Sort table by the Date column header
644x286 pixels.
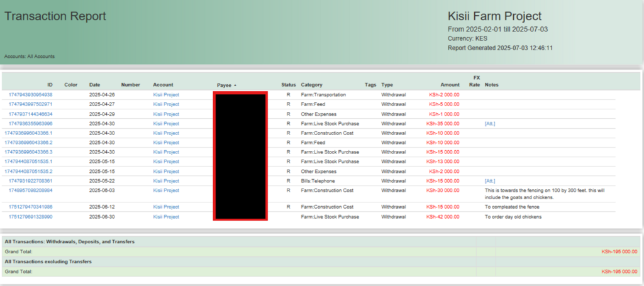coord(94,85)
